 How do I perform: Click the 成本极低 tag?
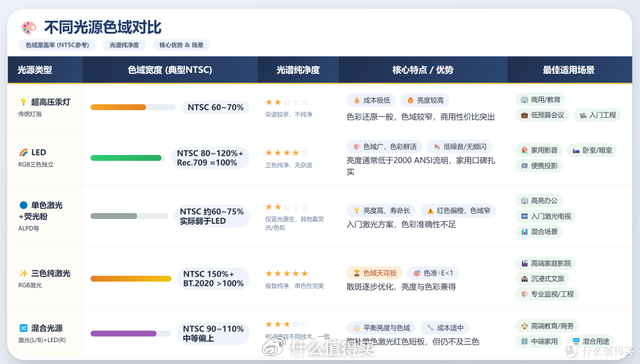point(371,100)
